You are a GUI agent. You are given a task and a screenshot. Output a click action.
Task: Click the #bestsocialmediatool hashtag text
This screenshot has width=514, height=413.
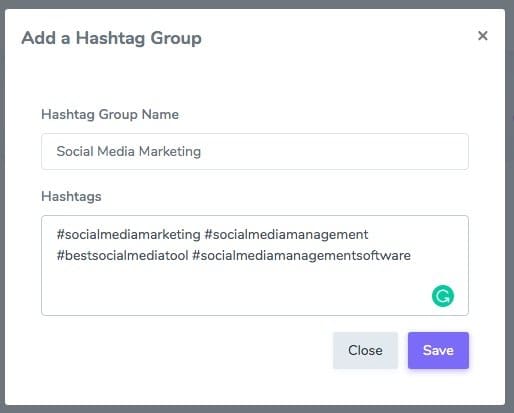tap(123, 256)
